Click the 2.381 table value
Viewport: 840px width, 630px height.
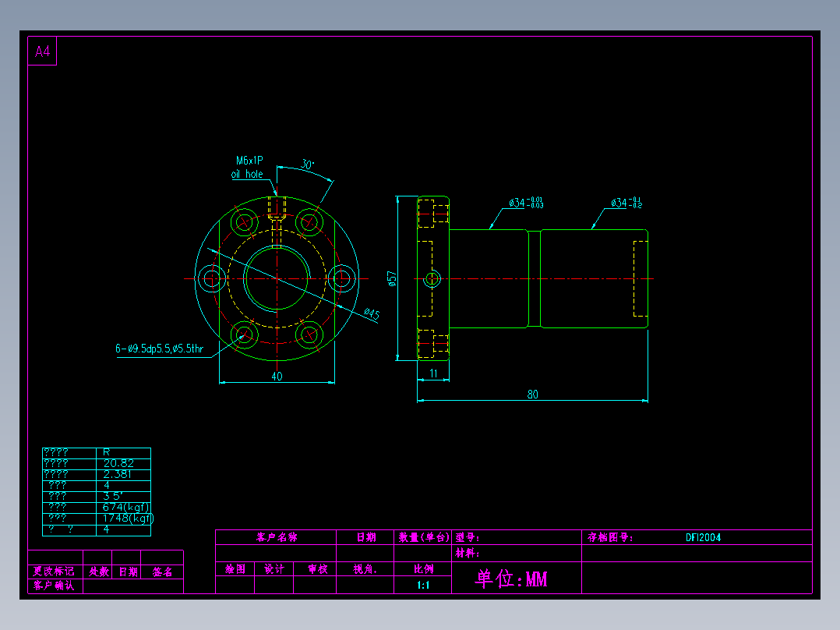coord(118,474)
